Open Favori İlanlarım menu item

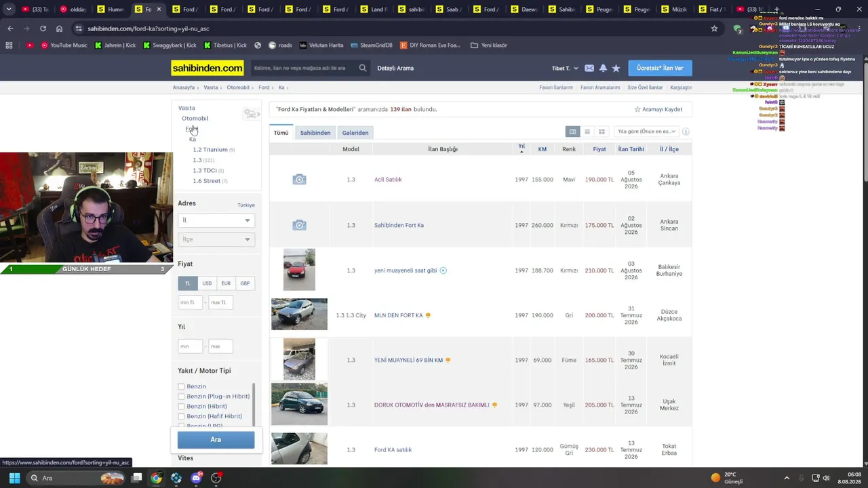pyautogui.click(x=556, y=87)
